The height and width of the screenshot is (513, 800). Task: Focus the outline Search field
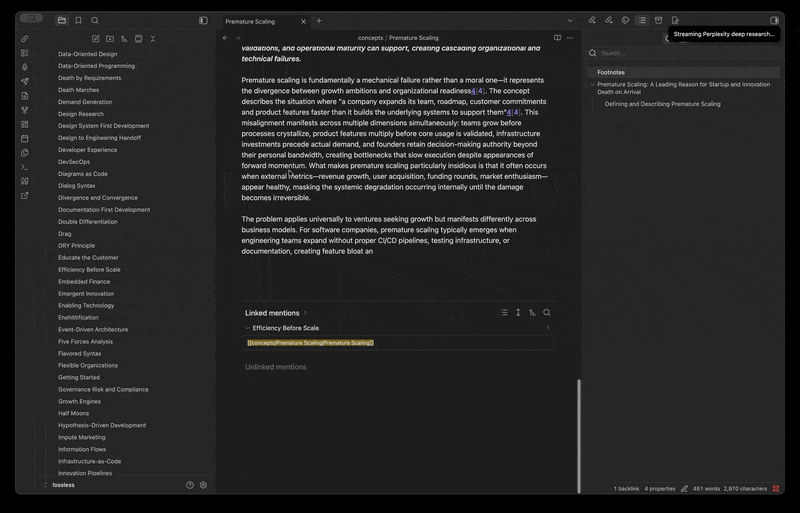(684, 53)
